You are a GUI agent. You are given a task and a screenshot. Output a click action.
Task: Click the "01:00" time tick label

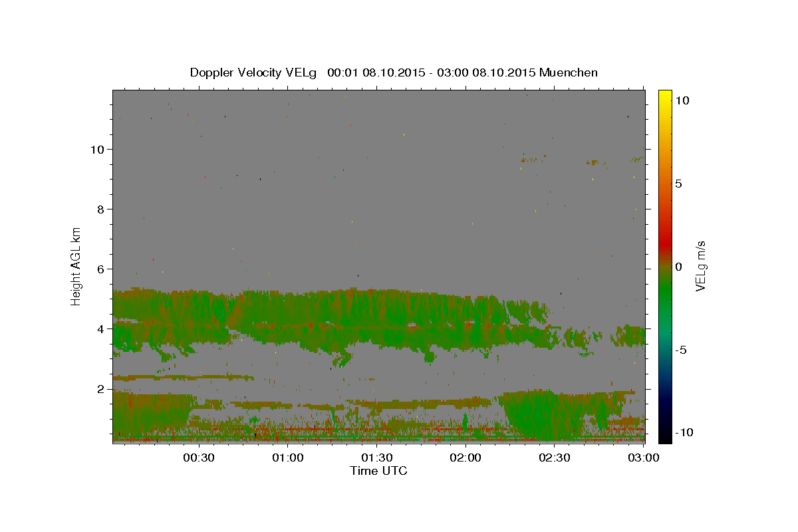(287, 458)
